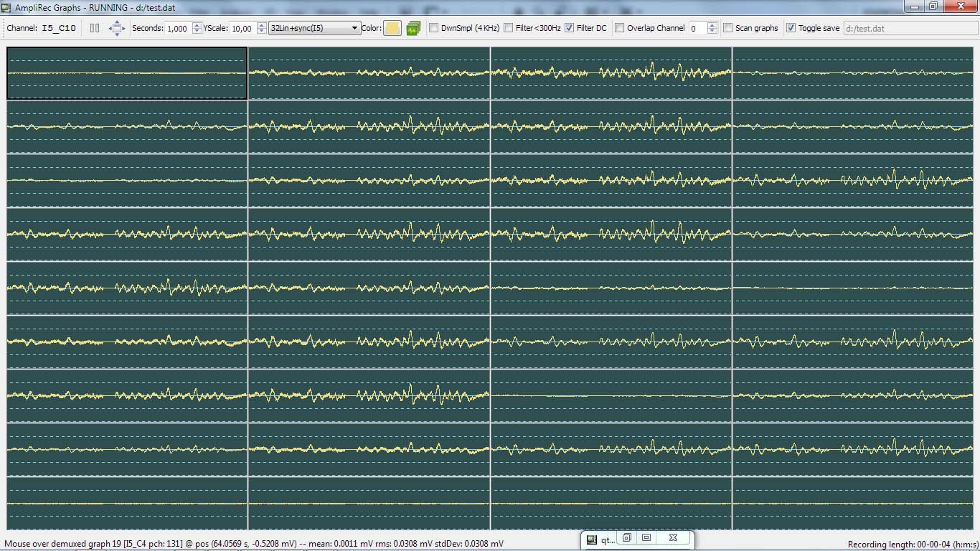This screenshot has height=551, width=980.
Task: Decrease YScale with its down arrow
Action: pos(262,32)
